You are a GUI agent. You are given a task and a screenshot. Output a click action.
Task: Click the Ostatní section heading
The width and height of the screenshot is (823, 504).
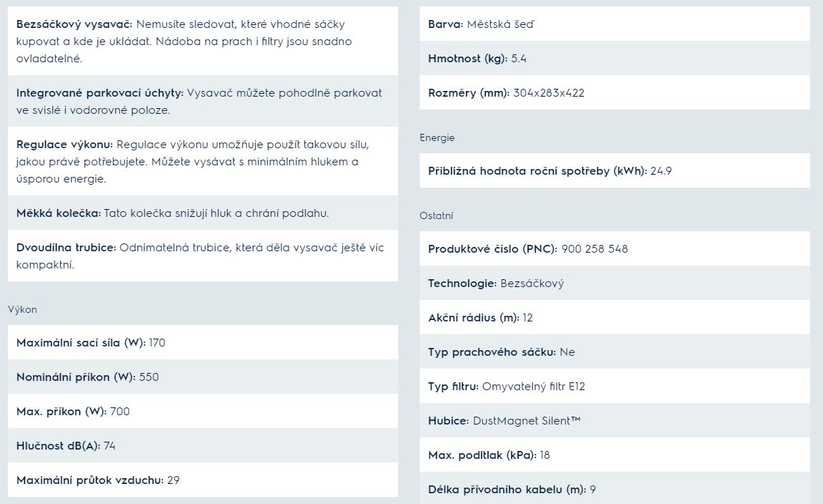click(436, 215)
